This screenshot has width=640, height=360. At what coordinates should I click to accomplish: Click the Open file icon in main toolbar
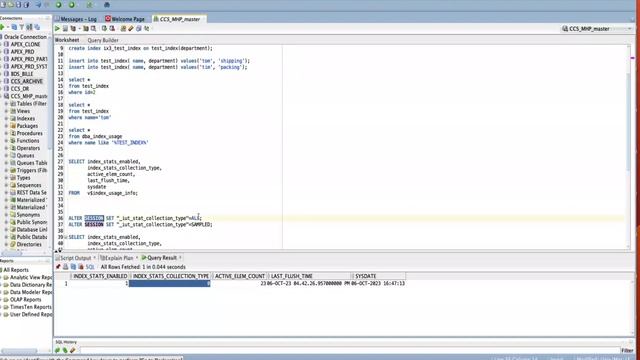click(x=11, y=5)
